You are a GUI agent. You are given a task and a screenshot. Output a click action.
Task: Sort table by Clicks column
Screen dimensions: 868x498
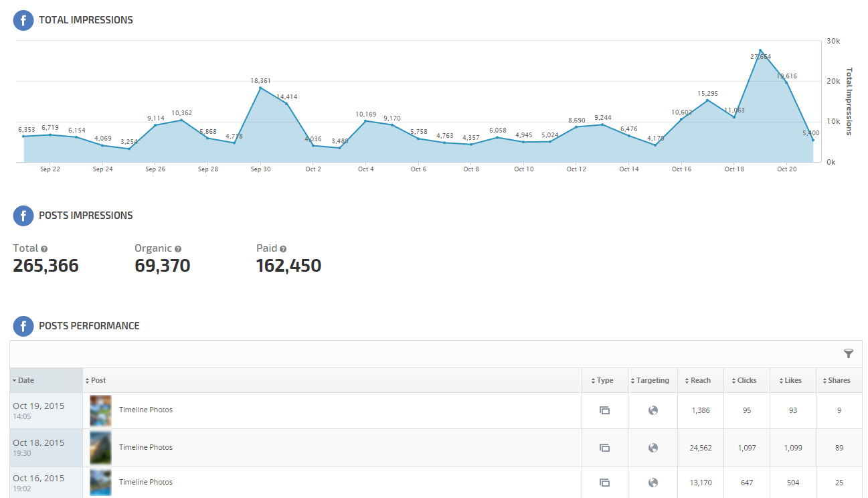click(x=746, y=380)
